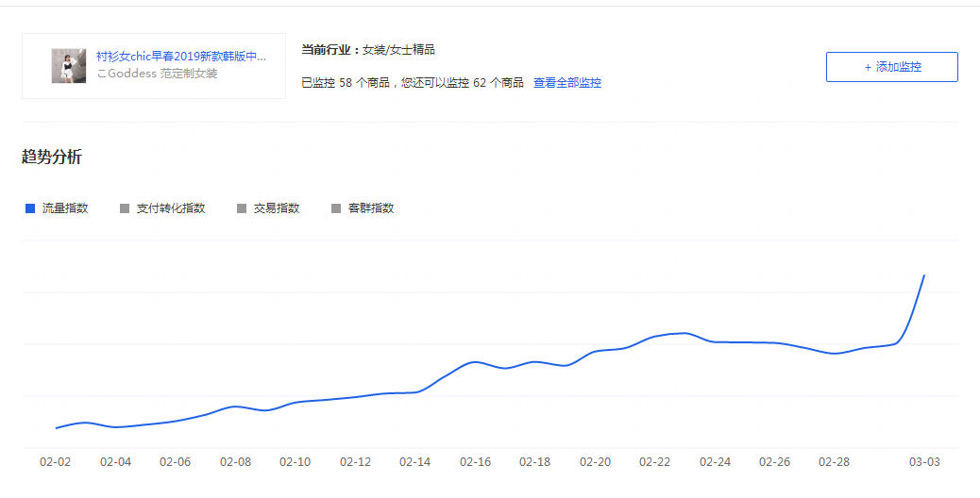Toggle 支付转化指数 legend checkbox
Viewport: 980px width, 498px height.
[x=125, y=208]
